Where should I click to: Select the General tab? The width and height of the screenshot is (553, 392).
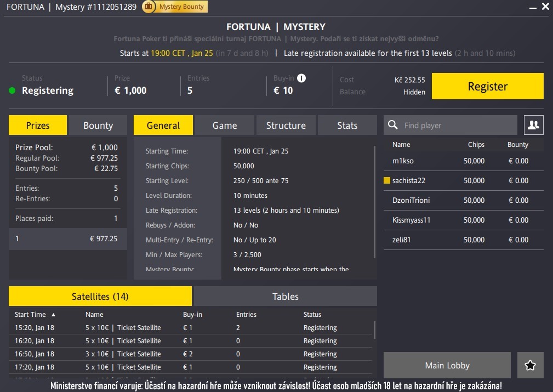click(163, 125)
